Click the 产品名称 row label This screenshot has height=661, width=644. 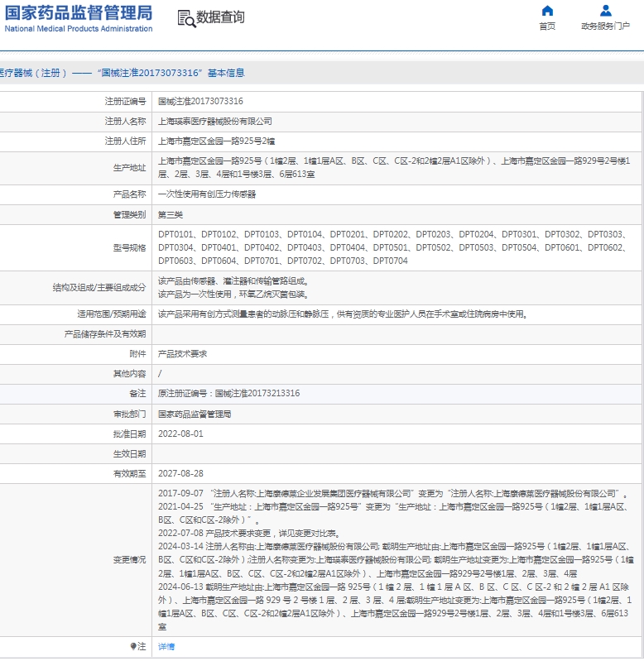129,194
